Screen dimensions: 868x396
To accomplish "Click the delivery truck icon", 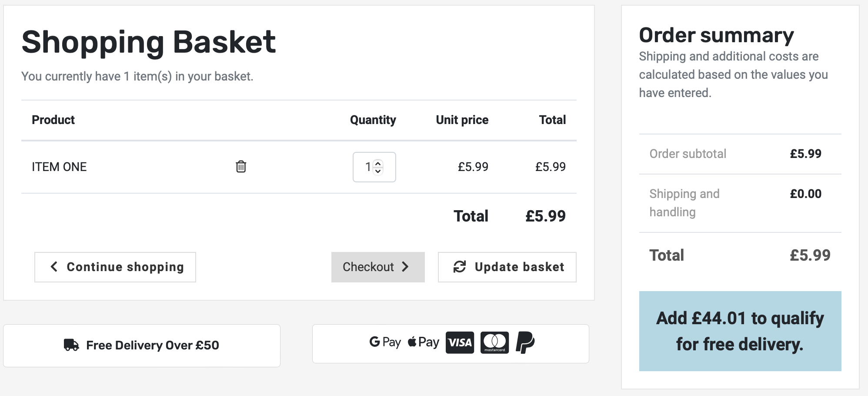I will [x=71, y=345].
